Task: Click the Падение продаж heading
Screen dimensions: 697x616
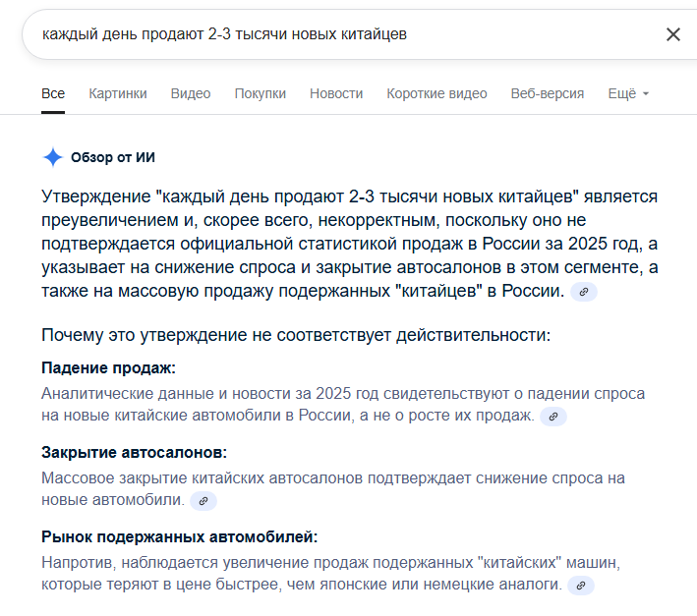Action: [108, 368]
